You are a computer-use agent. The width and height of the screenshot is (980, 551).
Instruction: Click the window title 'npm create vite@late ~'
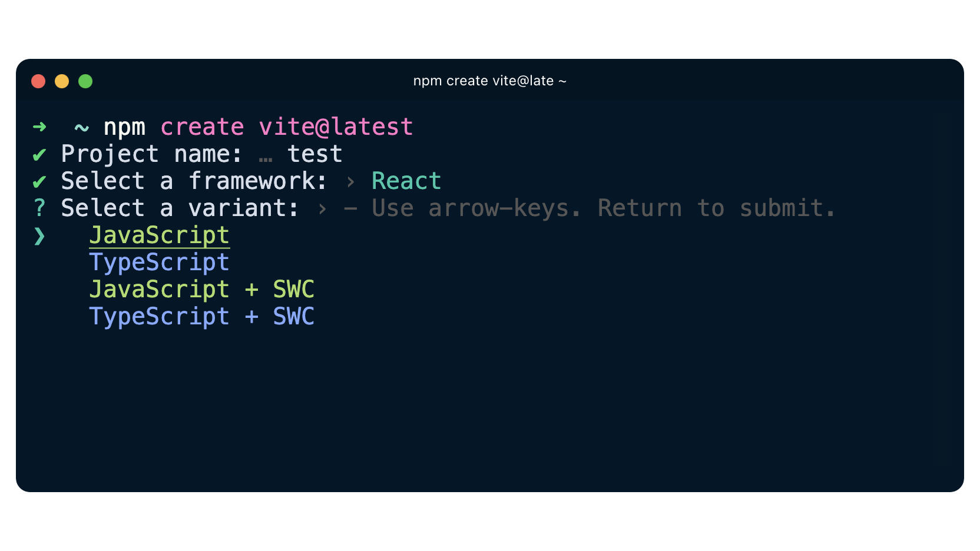(489, 81)
